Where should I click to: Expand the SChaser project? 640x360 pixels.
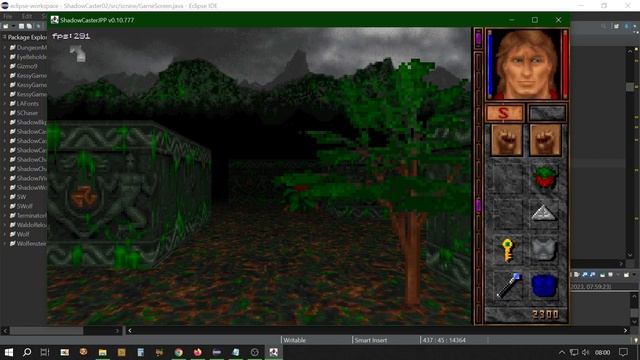(4, 113)
